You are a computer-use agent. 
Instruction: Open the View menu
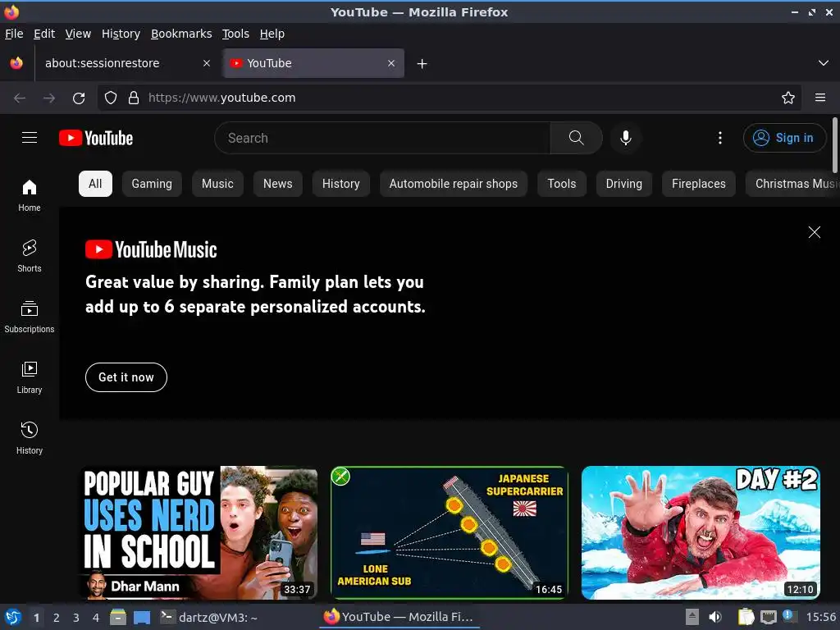pos(78,34)
